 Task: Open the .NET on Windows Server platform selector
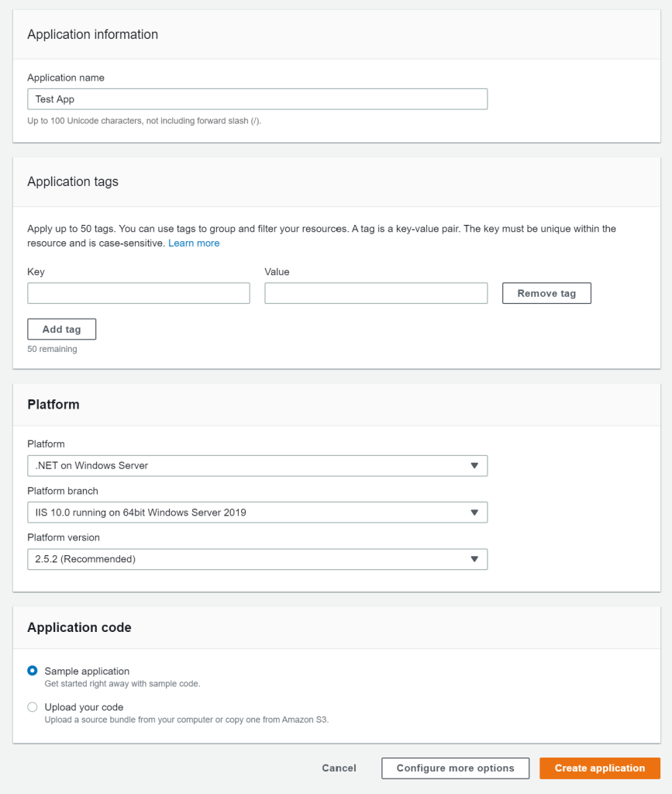click(x=257, y=465)
